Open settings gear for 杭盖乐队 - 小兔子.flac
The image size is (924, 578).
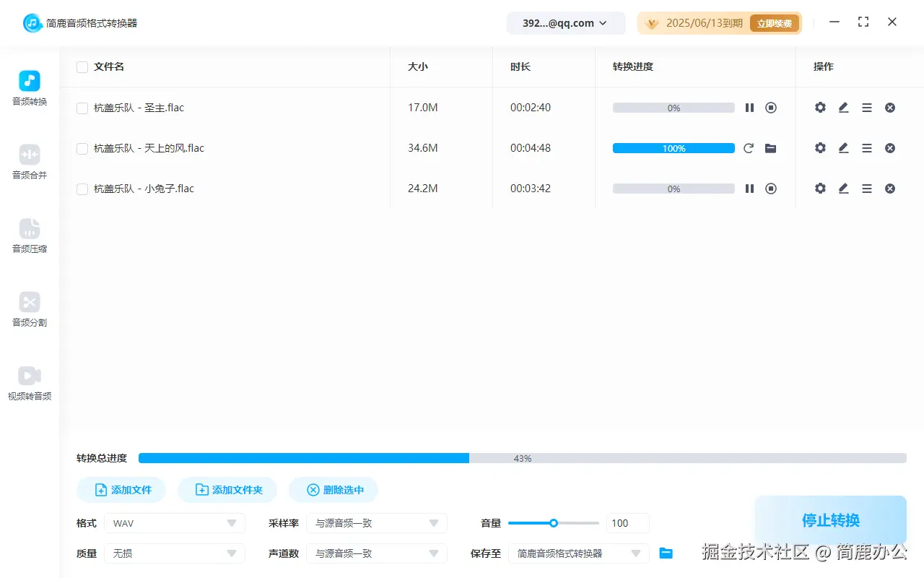820,189
